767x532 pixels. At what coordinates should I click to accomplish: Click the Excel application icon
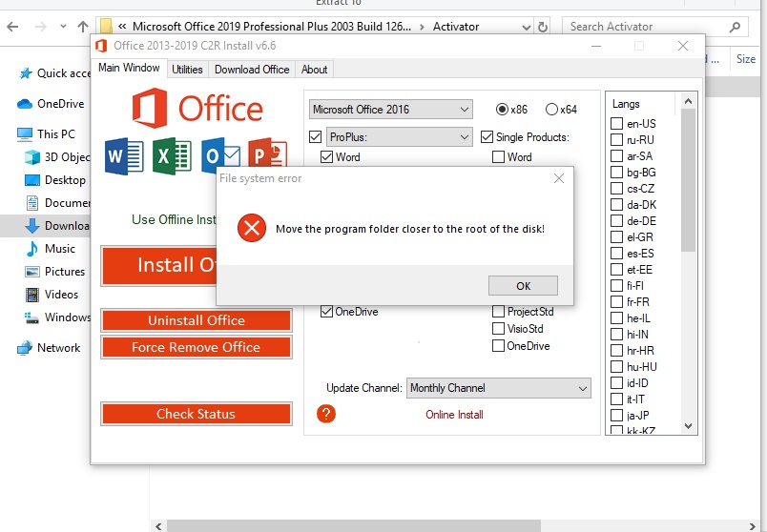coord(172,156)
